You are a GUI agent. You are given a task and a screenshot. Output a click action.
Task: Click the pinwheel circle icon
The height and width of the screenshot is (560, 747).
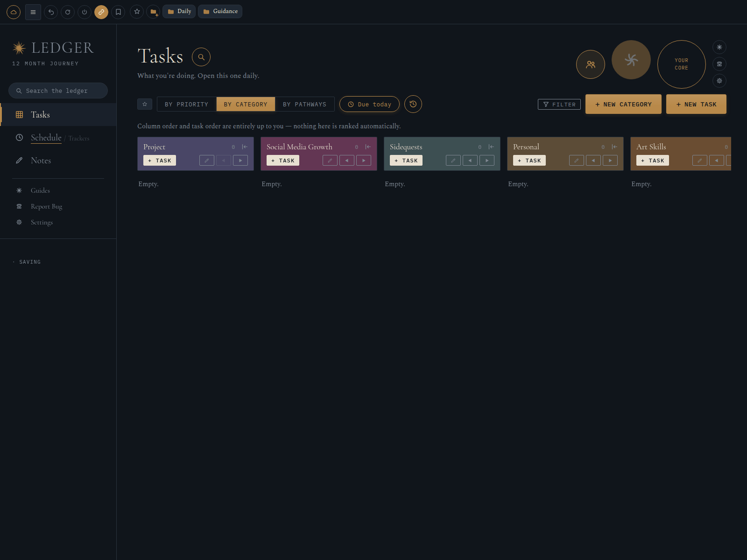pyautogui.click(x=631, y=60)
